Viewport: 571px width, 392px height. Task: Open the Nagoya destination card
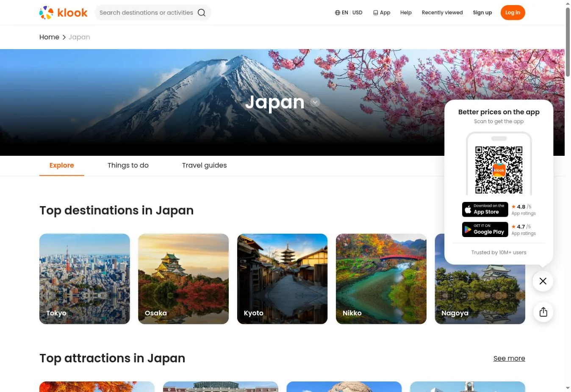tap(480, 294)
